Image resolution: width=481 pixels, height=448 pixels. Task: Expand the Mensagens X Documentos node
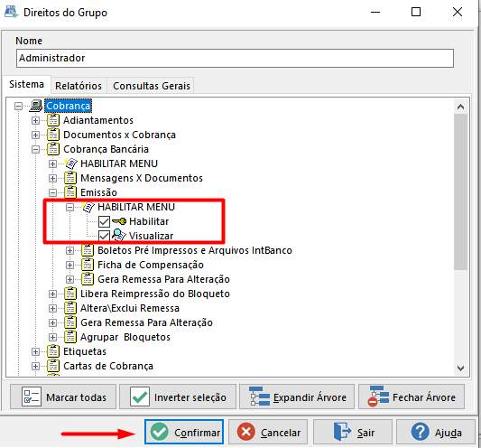pyautogui.click(x=52, y=179)
